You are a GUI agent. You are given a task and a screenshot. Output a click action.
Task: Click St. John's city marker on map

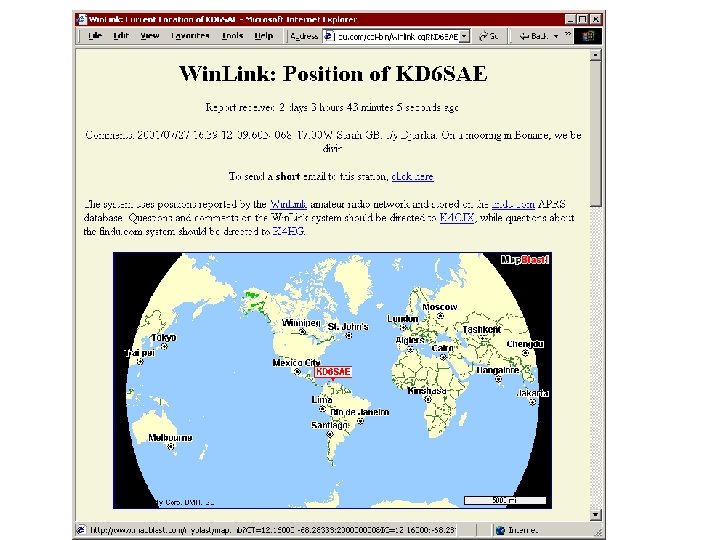[x=349, y=336]
